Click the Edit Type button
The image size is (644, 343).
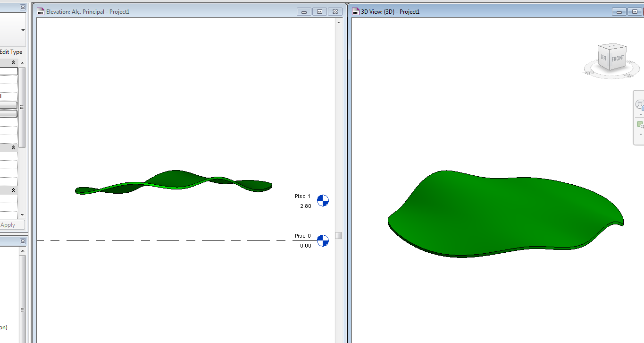[11, 52]
